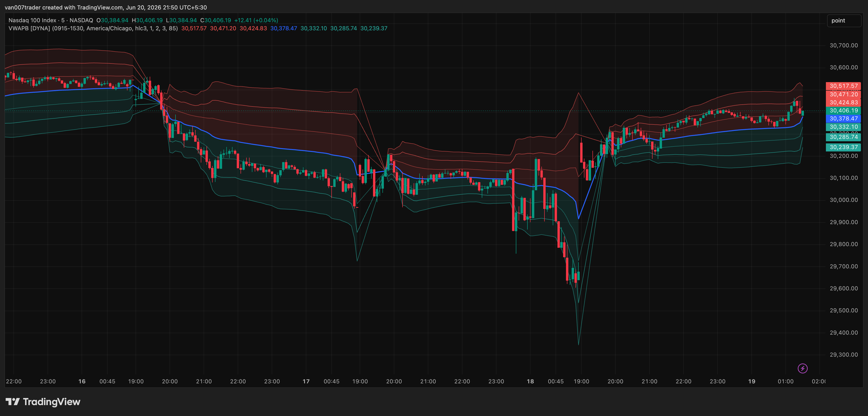
Task: Click the green 30,239.37 price axis label
Action: [843, 147]
